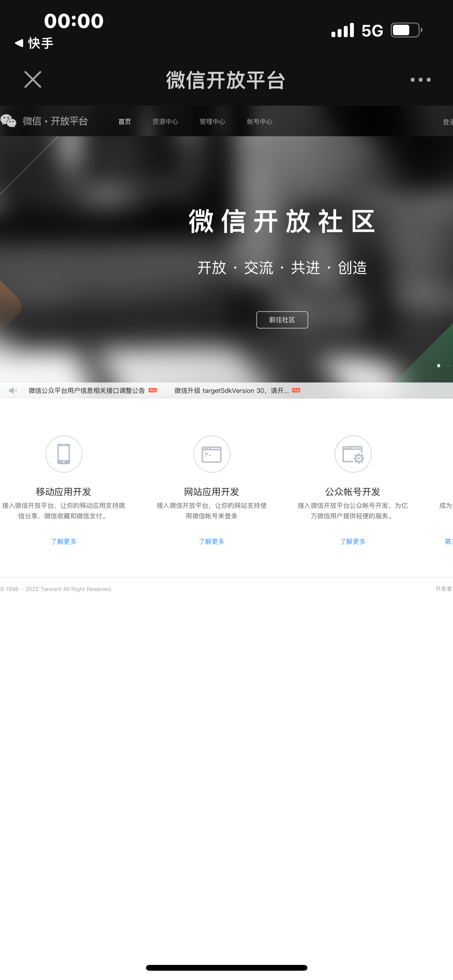Open the 网站应用开发 heading
Image resolution: width=453 pixels, height=980 pixels.
tap(212, 492)
